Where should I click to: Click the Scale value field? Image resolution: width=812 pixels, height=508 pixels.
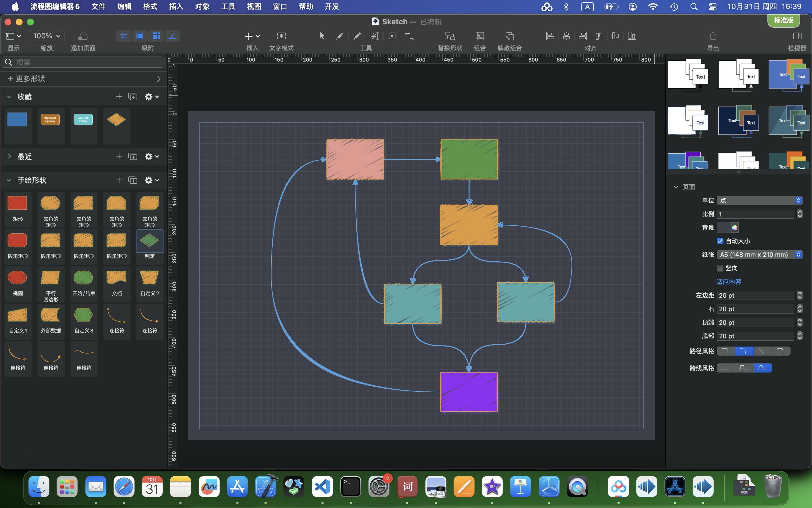(x=756, y=214)
